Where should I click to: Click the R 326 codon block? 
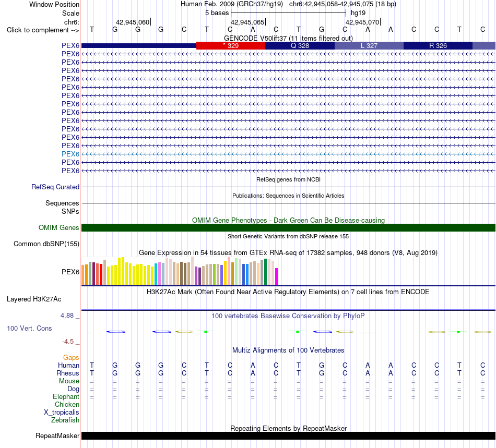[x=438, y=45]
